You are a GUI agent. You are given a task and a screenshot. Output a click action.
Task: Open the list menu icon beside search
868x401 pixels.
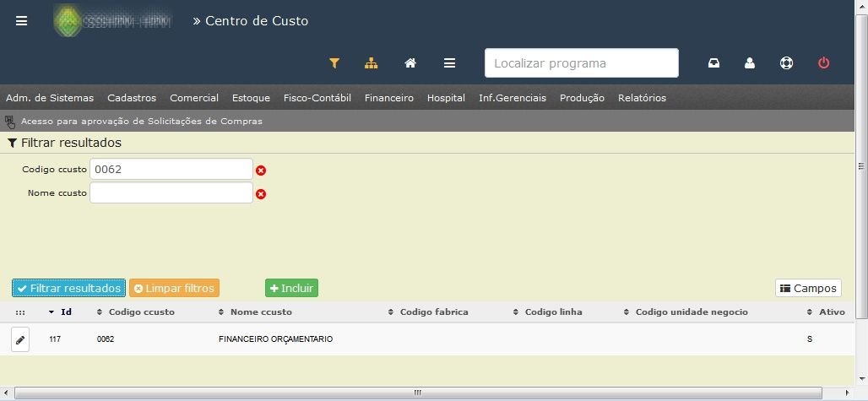tap(449, 63)
